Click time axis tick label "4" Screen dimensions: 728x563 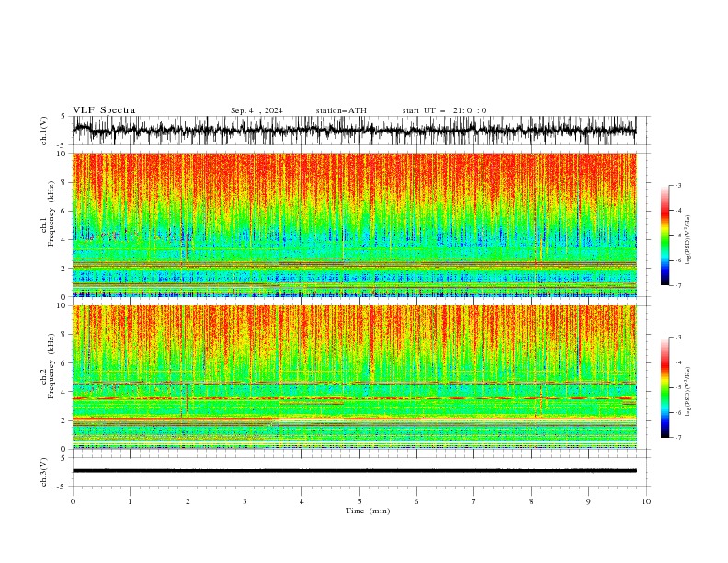(302, 501)
